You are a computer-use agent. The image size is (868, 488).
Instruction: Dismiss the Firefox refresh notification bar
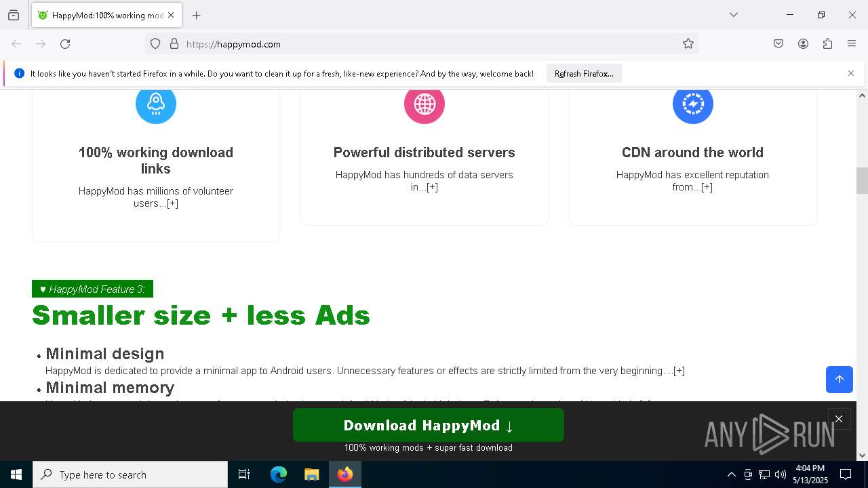[x=851, y=73]
